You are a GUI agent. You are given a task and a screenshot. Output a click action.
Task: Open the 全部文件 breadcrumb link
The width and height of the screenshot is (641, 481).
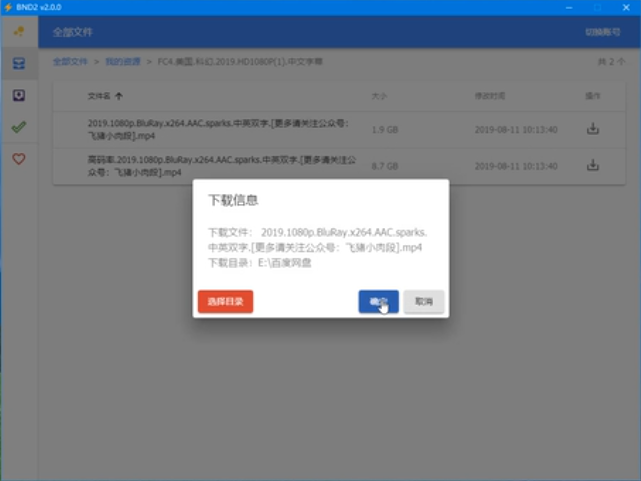[x=70, y=62]
